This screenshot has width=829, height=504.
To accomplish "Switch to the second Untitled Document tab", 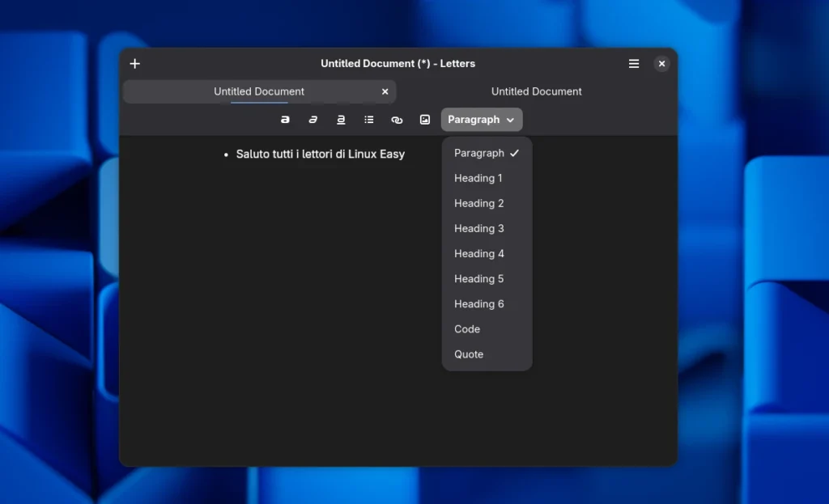I will (536, 92).
